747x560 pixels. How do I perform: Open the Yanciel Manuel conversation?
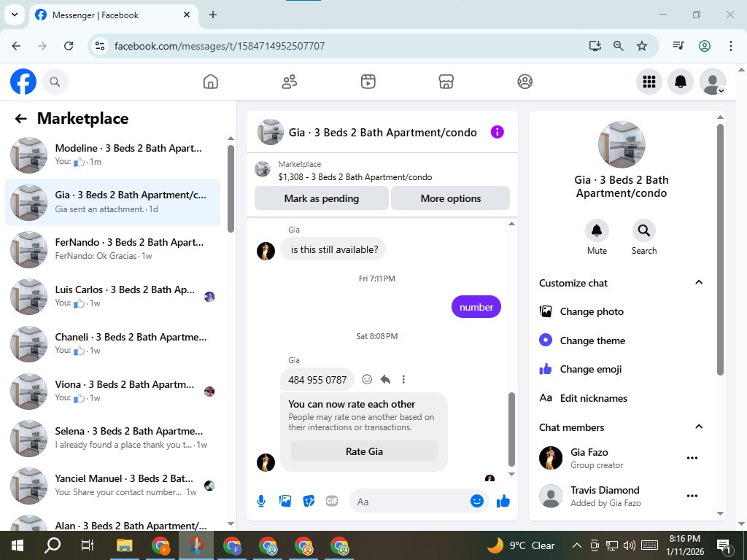tap(113, 485)
